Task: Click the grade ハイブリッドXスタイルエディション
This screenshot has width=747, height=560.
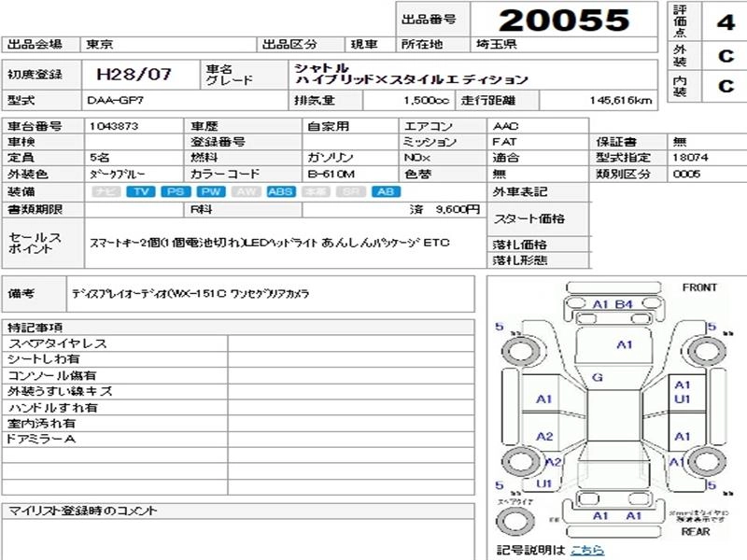Action: pos(412,79)
